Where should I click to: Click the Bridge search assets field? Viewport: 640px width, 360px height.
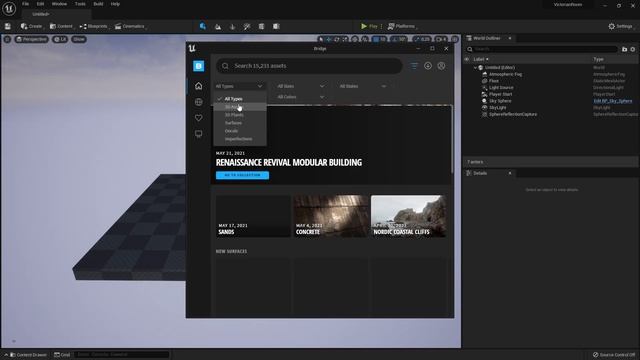pos(309,66)
